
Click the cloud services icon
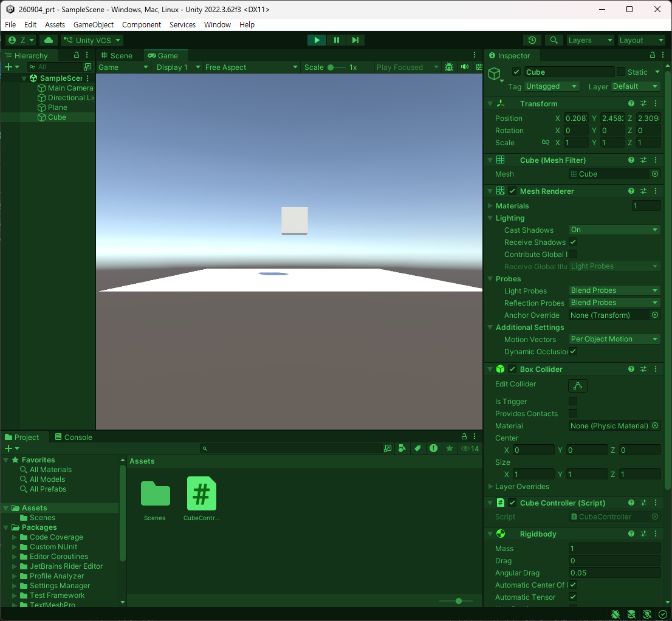click(x=49, y=40)
